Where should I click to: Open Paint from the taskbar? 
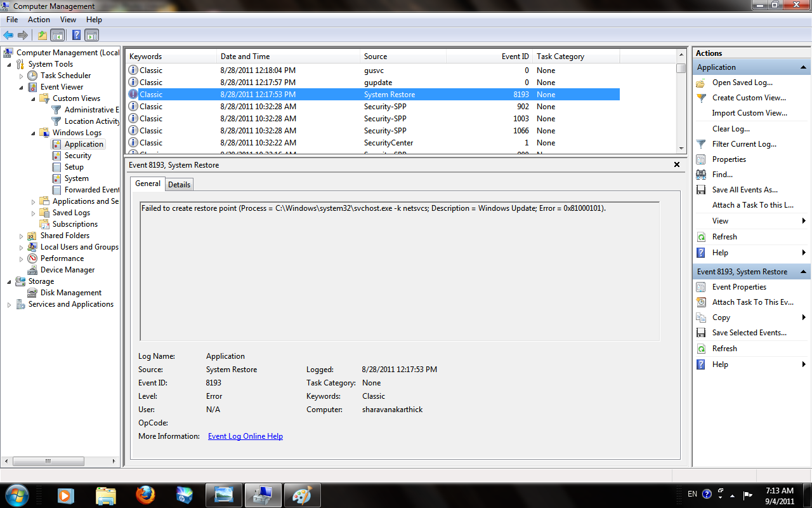(x=303, y=494)
